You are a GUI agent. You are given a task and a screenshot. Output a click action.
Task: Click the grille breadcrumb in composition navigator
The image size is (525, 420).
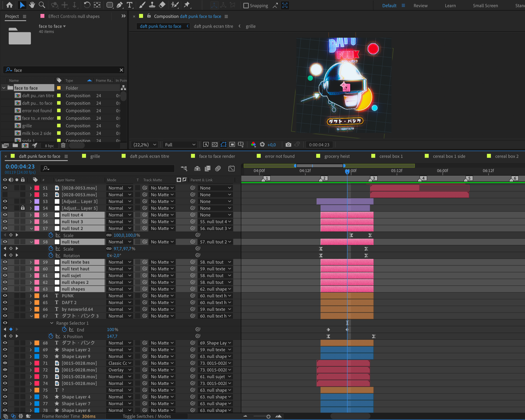[x=251, y=26]
